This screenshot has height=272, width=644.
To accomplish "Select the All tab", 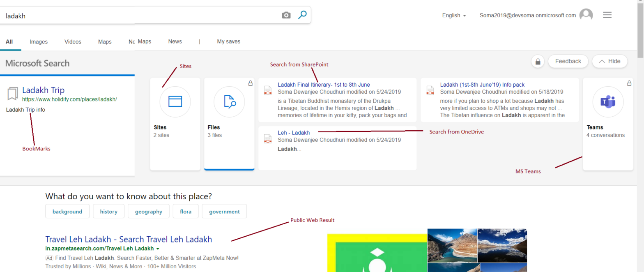I will (x=9, y=41).
